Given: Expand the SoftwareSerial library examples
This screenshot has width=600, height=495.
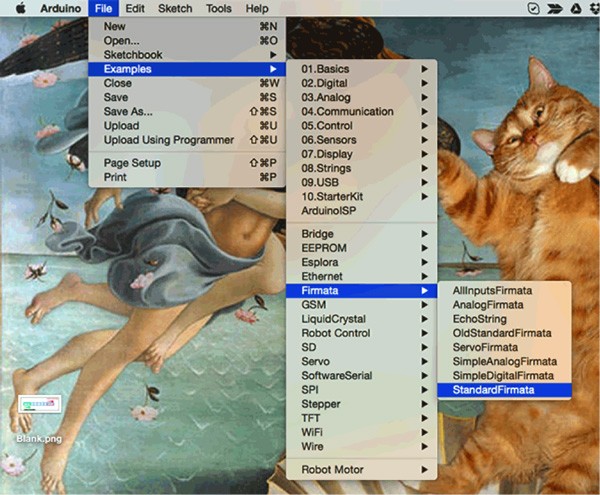Looking at the screenshot, I should [x=362, y=375].
